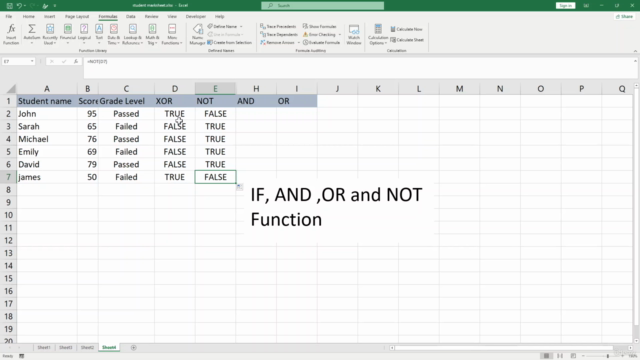Open the Recently Used functions list
The image size is (640, 360).
tap(50, 34)
